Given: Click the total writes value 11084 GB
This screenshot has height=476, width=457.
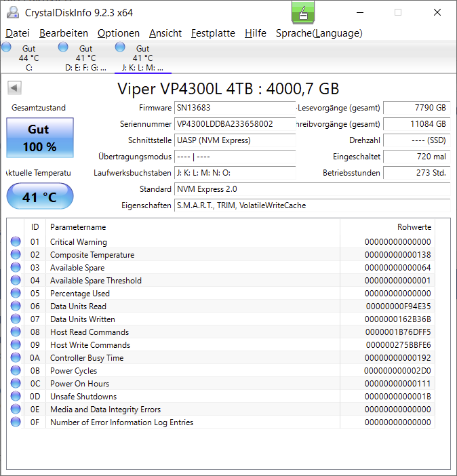Looking at the screenshot, I should coord(416,124).
